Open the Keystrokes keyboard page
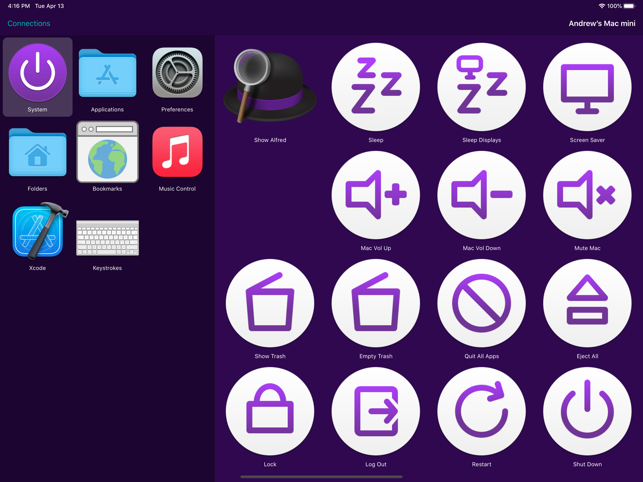643x482 pixels. pyautogui.click(x=107, y=238)
